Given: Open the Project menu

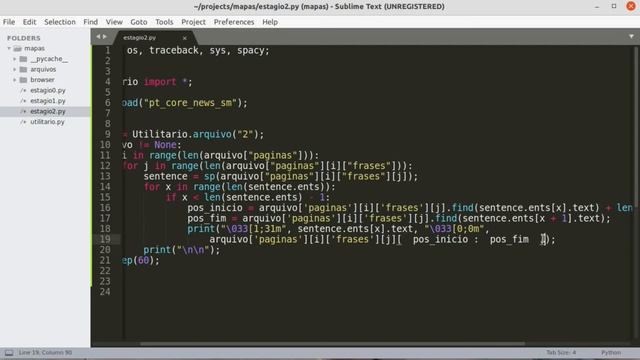Looking at the screenshot, I should [193, 22].
